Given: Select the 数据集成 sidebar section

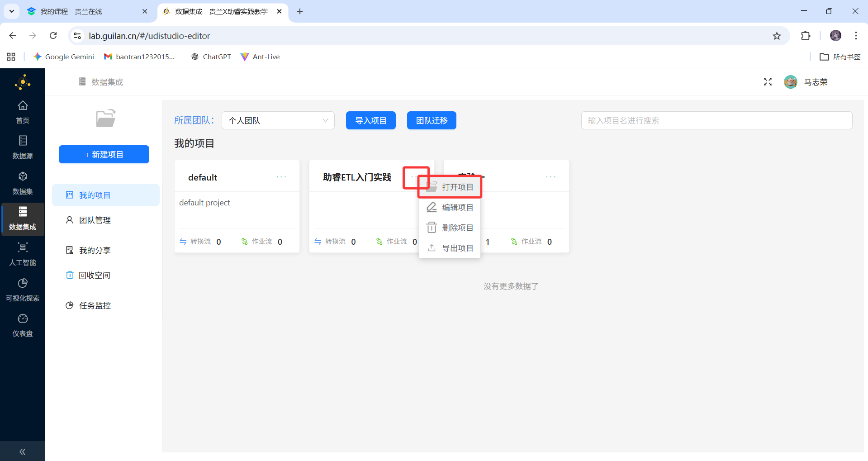Looking at the screenshot, I should [23, 219].
